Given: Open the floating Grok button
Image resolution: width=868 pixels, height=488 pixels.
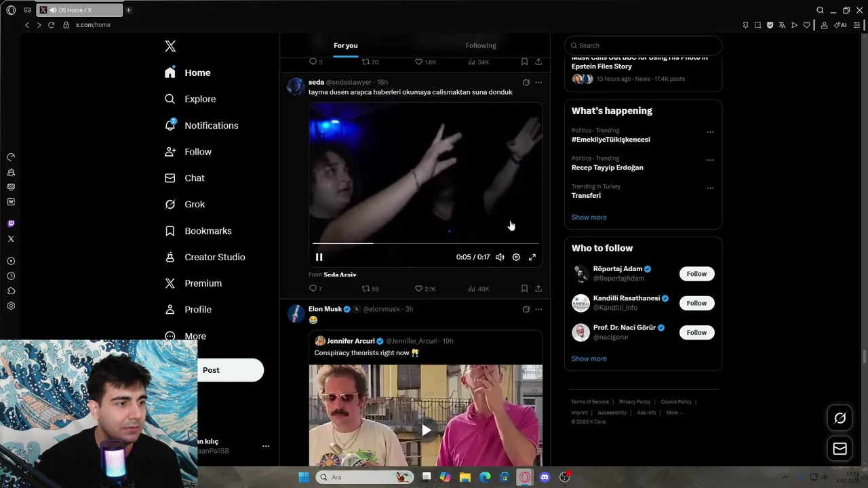Looking at the screenshot, I should click(840, 418).
